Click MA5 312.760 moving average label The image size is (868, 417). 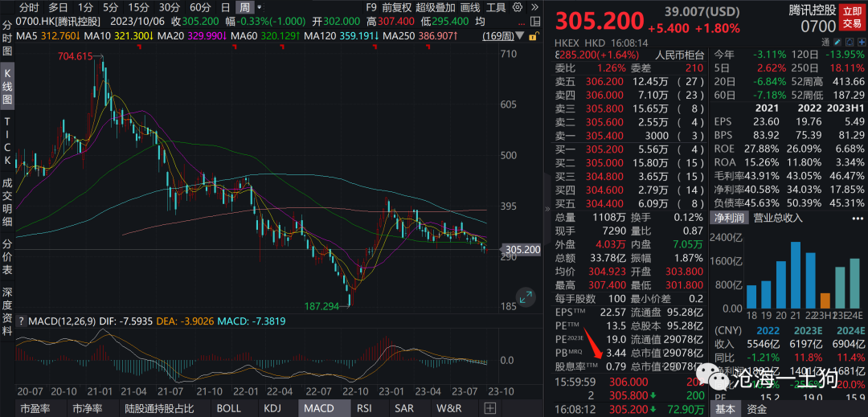point(49,36)
